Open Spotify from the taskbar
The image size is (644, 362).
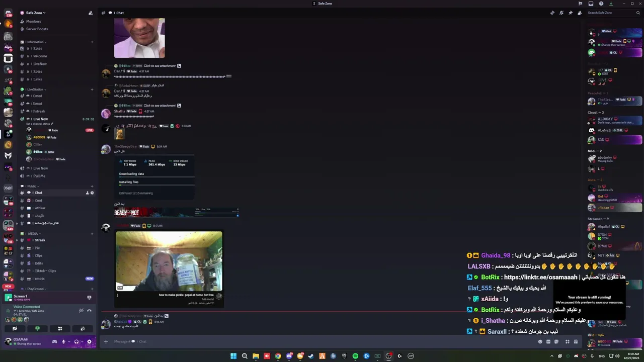tap(355, 356)
